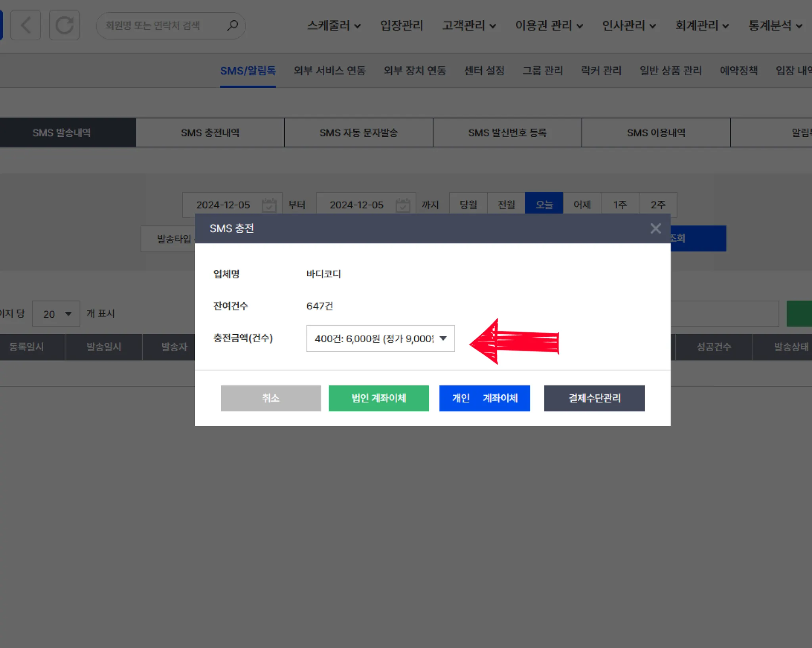Open 결제수단관리 button
The image size is (812, 648).
click(594, 398)
